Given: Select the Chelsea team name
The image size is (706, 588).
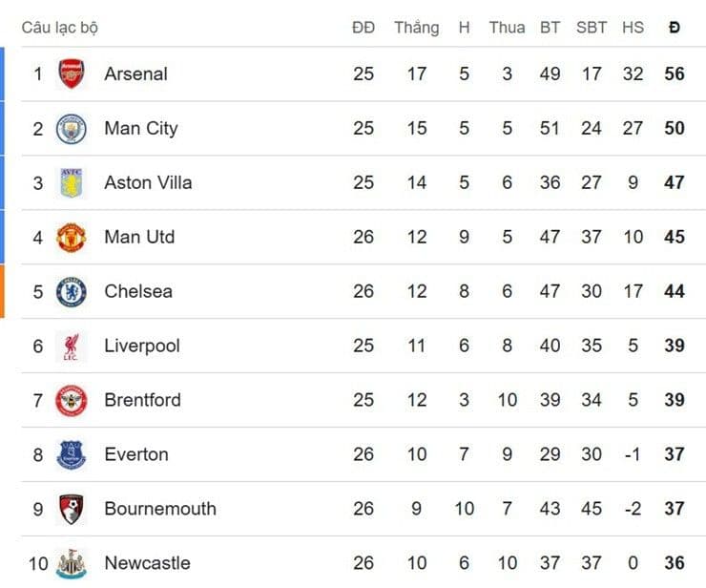Looking at the screenshot, I should tap(138, 291).
